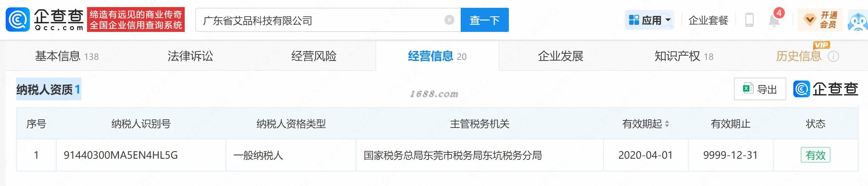Click the 开通会员 VIP button
This screenshot has height=186, width=868.
pos(820,20)
